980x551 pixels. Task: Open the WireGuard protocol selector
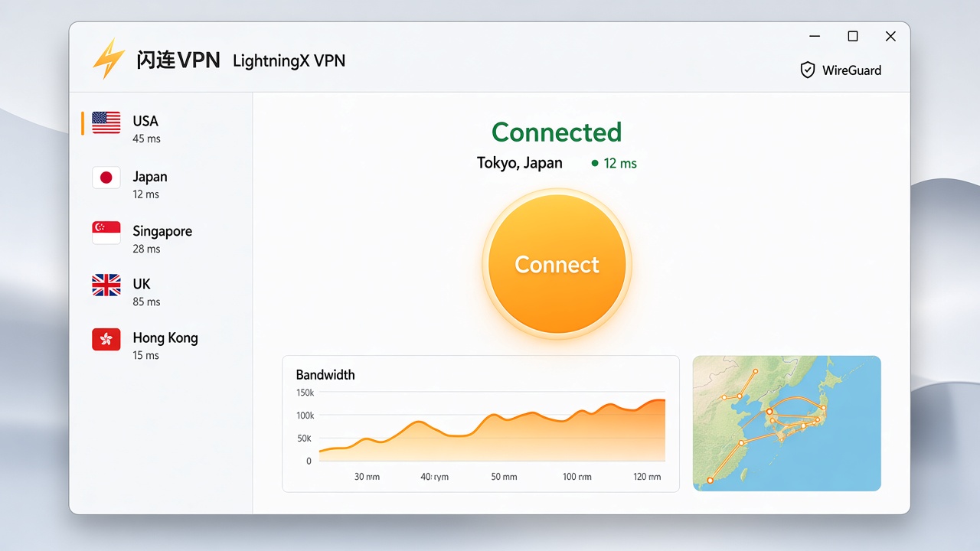(x=841, y=70)
